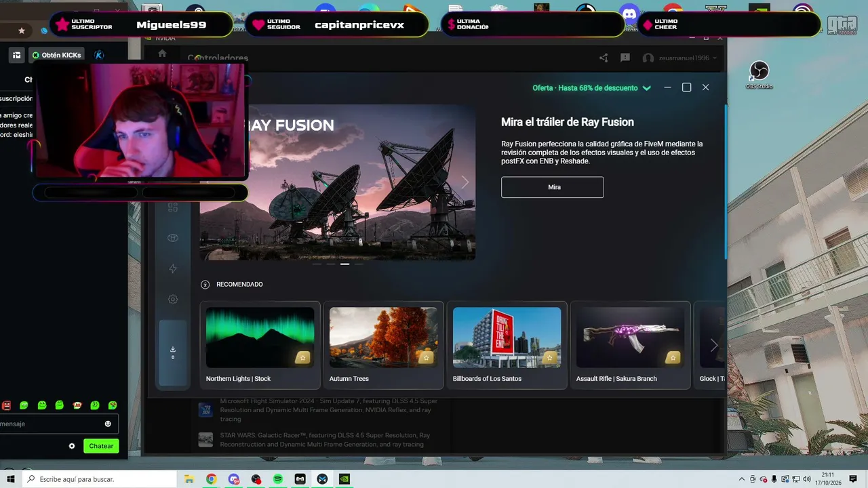Open File Explorer from the taskbar
Image resolution: width=868 pixels, height=488 pixels.
click(189, 479)
